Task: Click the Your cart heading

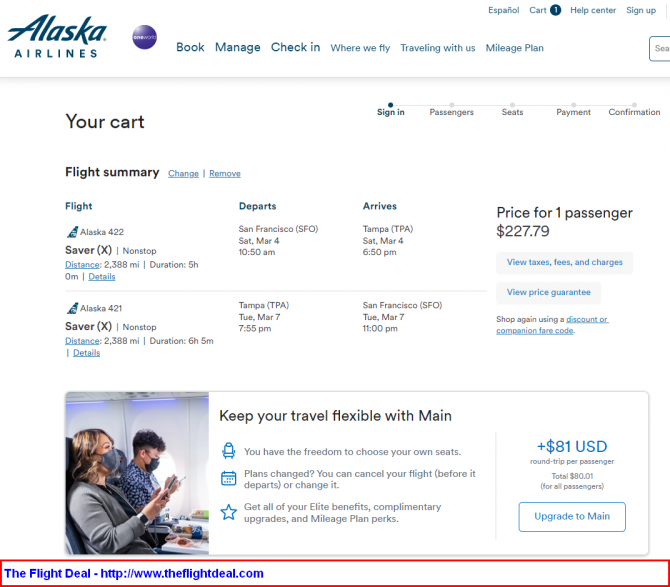Action: pos(105,122)
